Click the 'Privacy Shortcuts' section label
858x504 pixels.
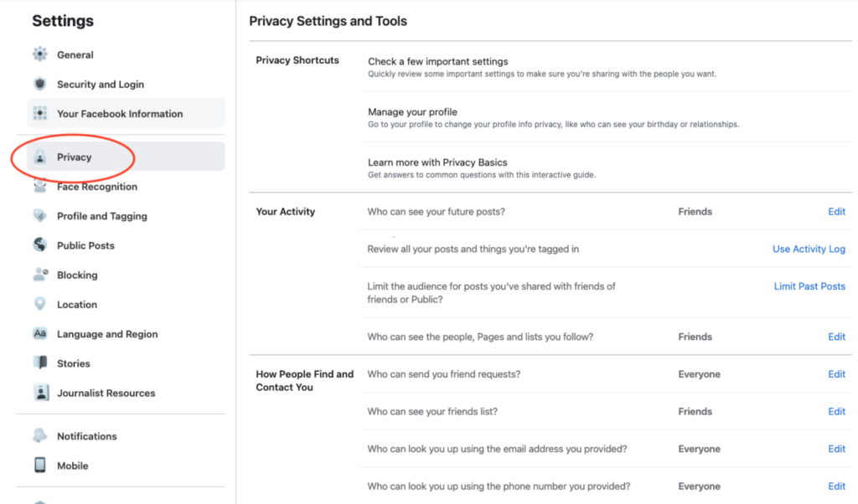297,60
